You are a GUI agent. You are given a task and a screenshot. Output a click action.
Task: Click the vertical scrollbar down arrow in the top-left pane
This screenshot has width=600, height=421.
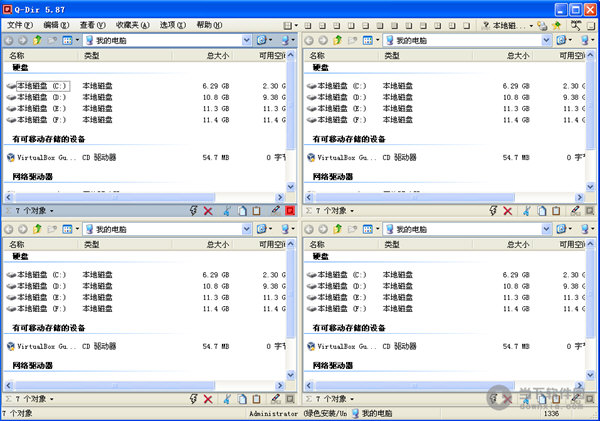coord(291,187)
